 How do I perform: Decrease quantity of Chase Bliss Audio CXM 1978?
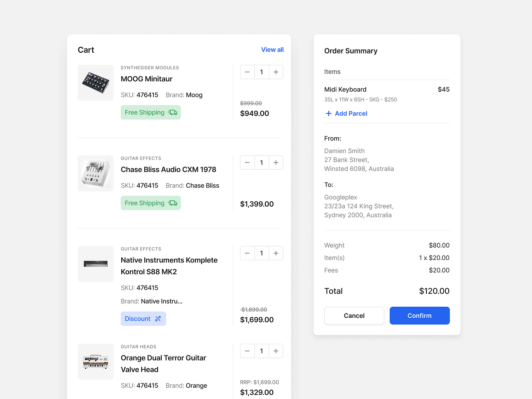pos(247,163)
